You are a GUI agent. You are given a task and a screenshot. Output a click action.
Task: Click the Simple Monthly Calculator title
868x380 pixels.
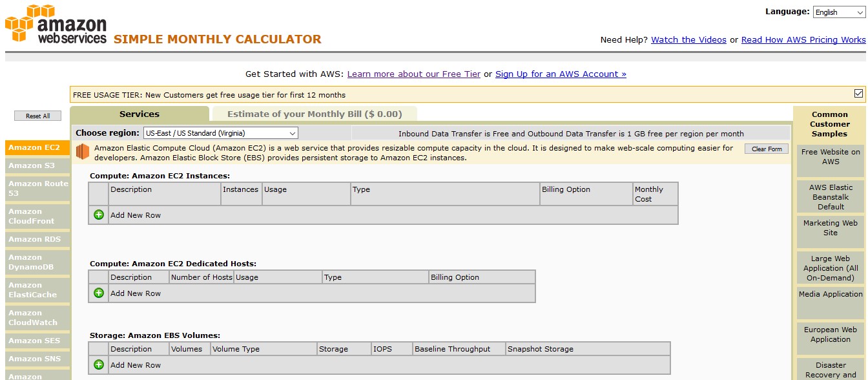click(217, 39)
